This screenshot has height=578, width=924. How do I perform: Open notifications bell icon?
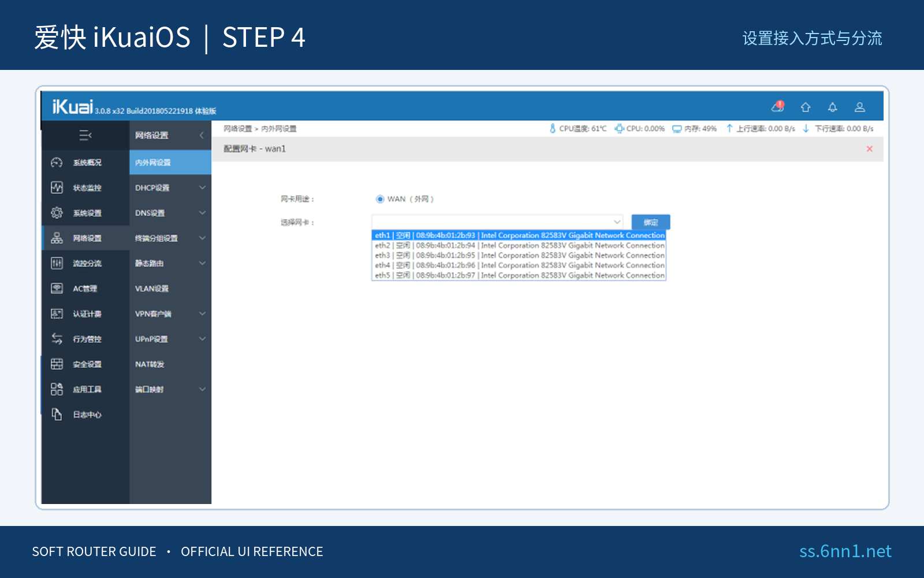click(832, 107)
